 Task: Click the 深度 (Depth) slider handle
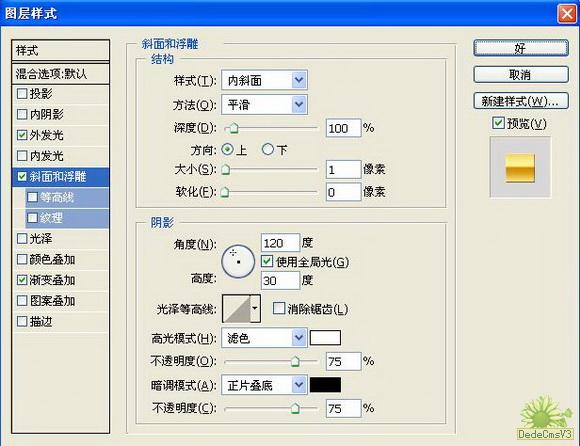233,128
